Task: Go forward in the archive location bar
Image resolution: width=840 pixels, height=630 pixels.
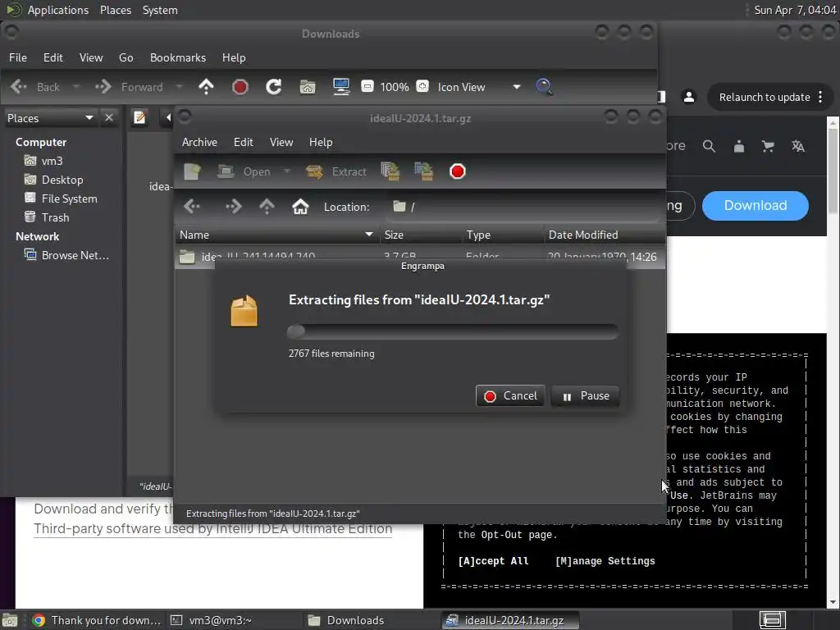Action: pos(234,206)
